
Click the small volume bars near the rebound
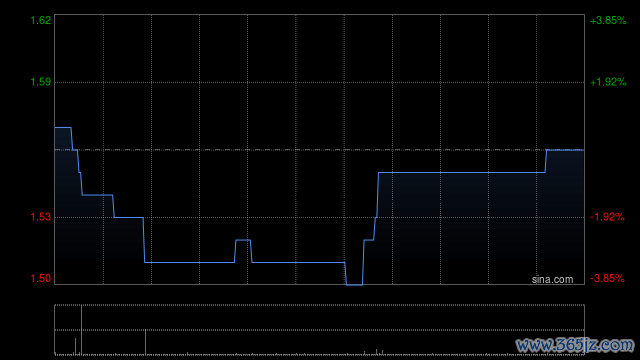coord(378,352)
